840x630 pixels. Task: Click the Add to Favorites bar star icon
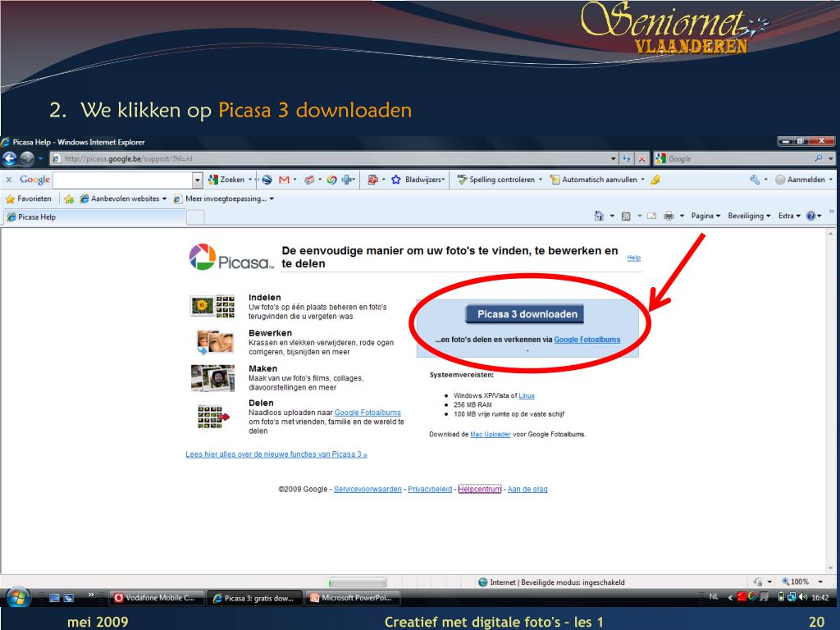(69, 199)
